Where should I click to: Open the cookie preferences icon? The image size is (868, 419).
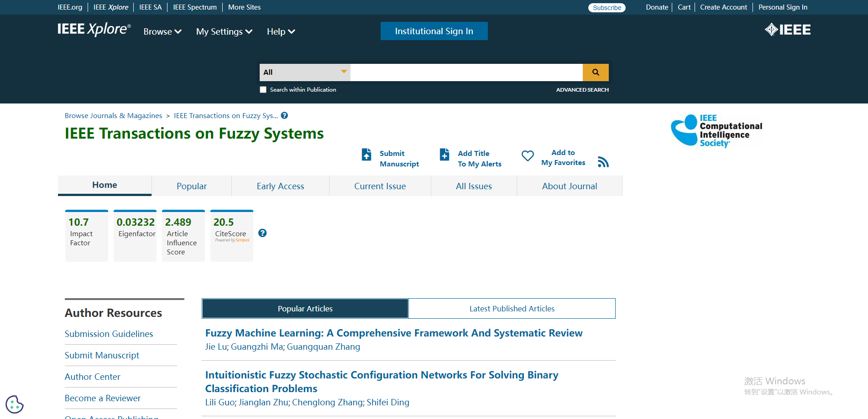(x=14, y=404)
